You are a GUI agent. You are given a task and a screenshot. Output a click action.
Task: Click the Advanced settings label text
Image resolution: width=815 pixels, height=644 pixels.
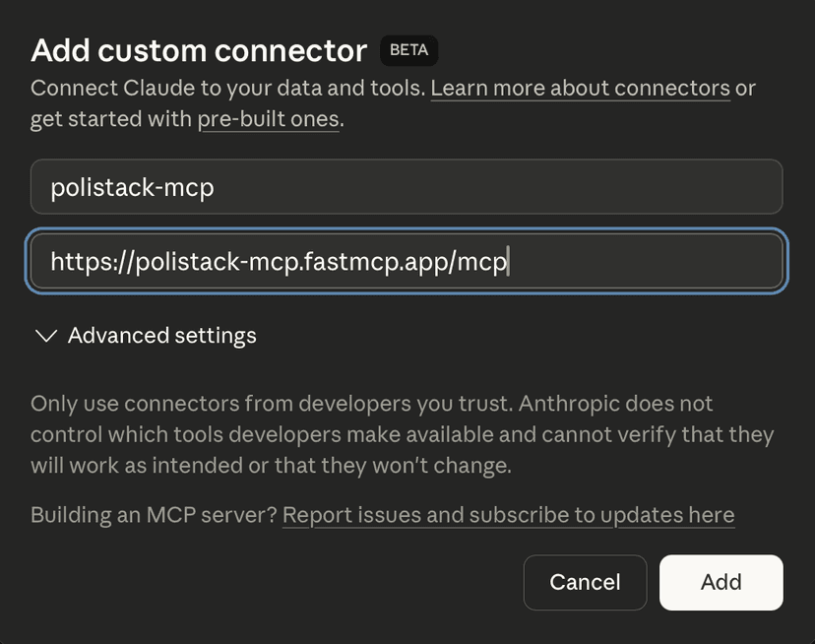click(x=160, y=336)
